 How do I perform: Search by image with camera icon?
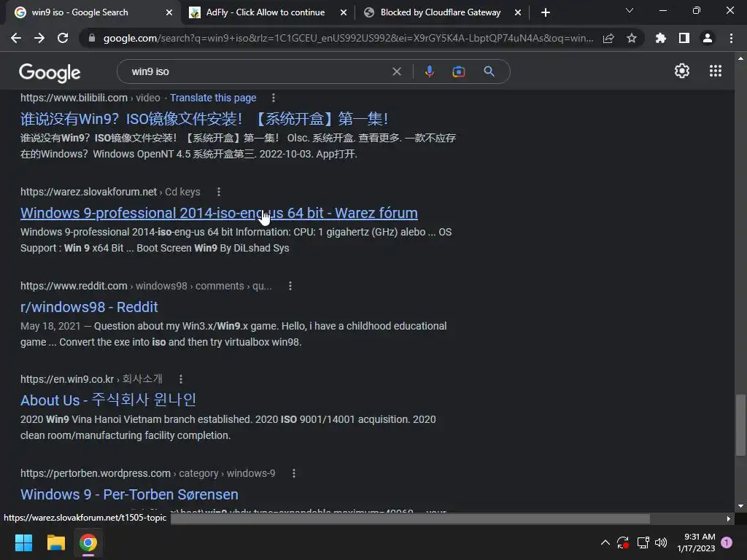point(458,71)
